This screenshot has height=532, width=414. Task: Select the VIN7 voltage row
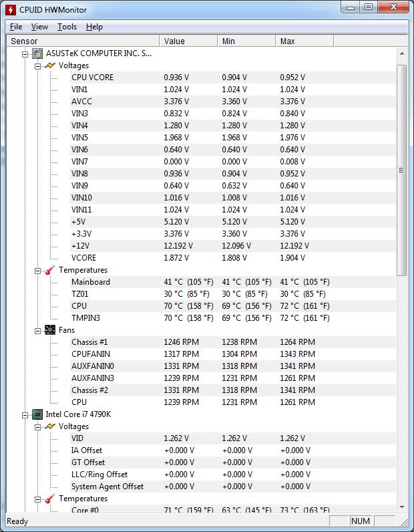pyautogui.click(x=233, y=162)
